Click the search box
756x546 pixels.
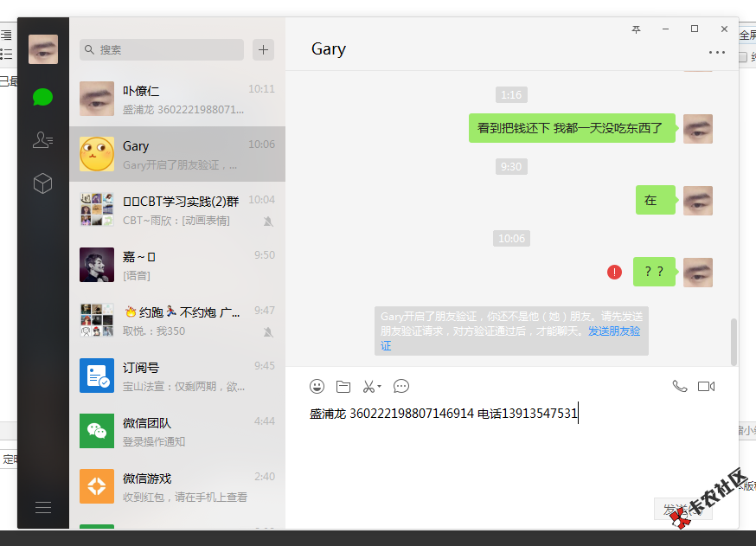(x=162, y=49)
